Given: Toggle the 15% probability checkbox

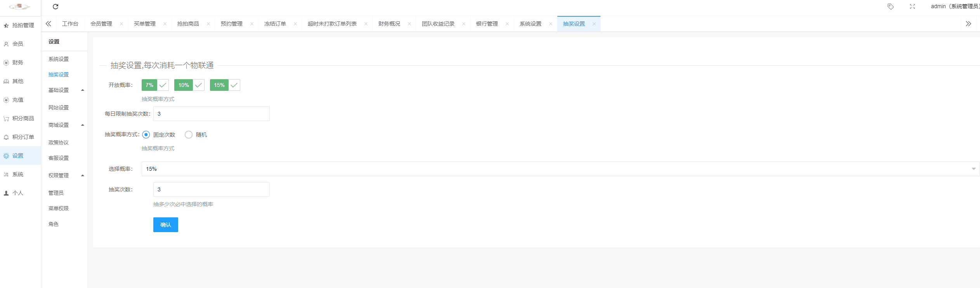Looking at the screenshot, I should (225, 85).
